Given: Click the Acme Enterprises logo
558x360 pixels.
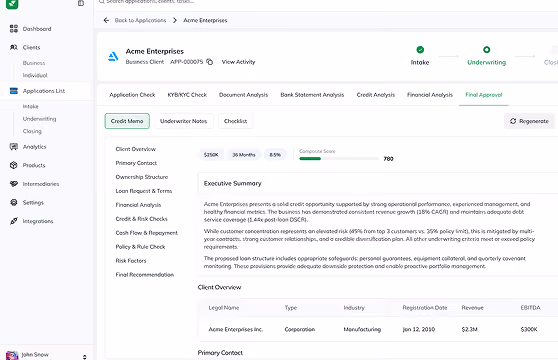Looking at the screenshot, I should (x=113, y=56).
